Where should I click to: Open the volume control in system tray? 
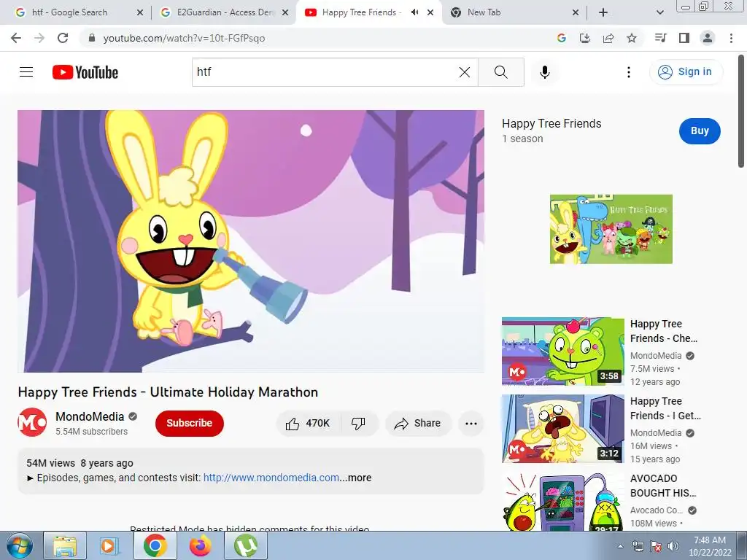point(673,546)
